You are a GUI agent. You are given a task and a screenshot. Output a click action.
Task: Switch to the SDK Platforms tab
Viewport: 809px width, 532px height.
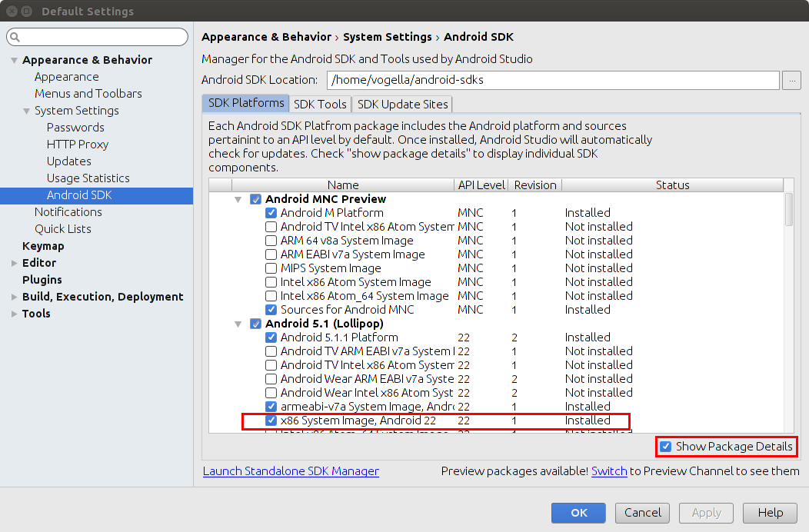[x=245, y=103]
